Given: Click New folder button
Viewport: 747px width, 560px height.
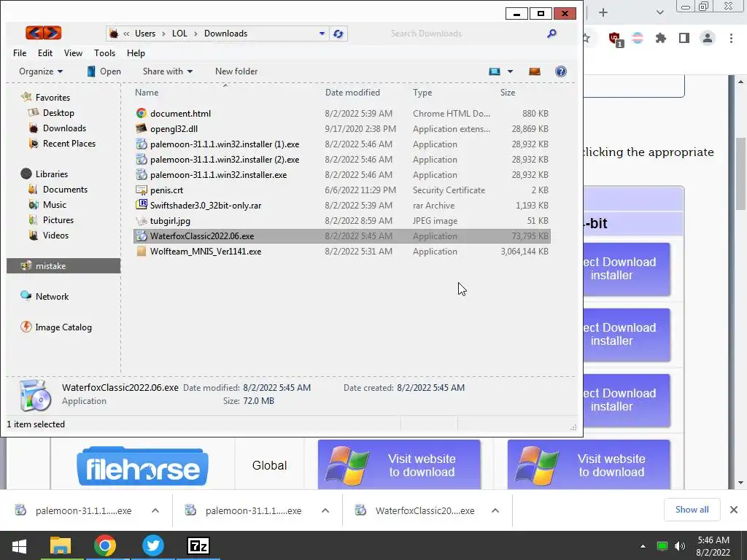Looking at the screenshot, I should point(236,71).
